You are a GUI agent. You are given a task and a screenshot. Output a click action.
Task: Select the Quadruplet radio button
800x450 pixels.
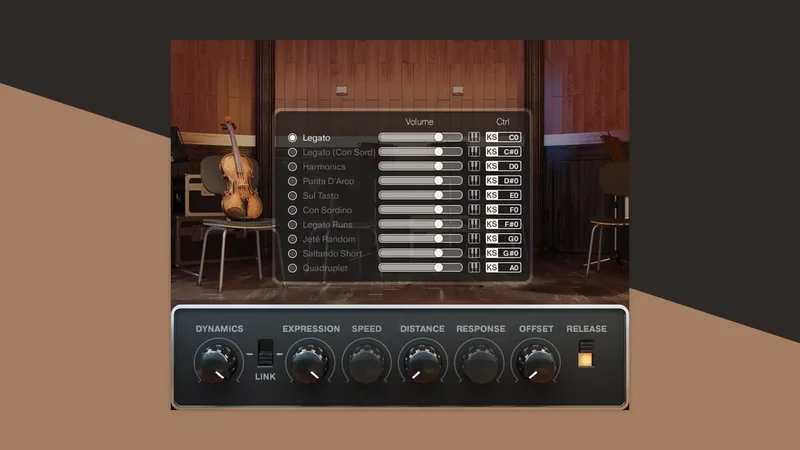(292, 268)
